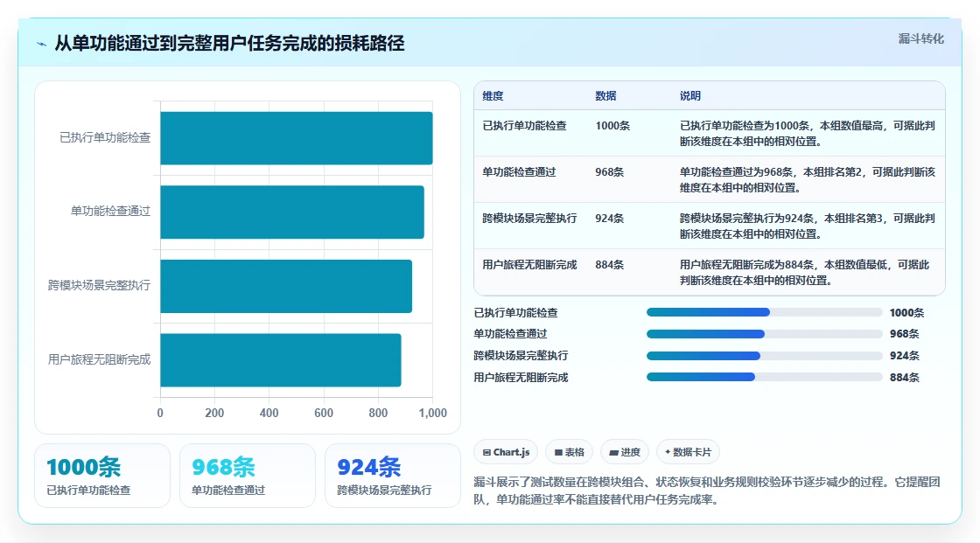980x543 pixels.
Task: Click the description mentioning 本组数值最高
Action: 808,133
